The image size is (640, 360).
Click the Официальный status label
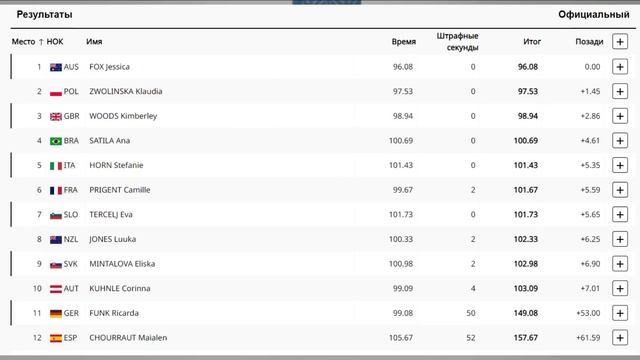pos(594,14)
